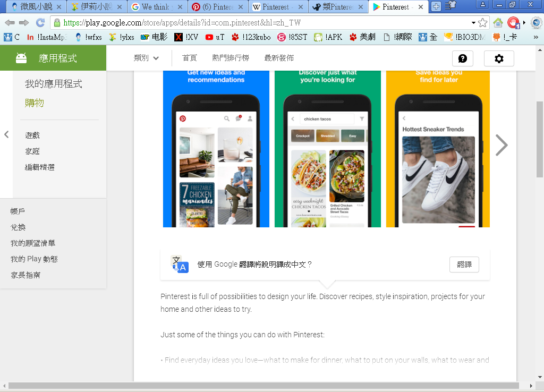Image resolution: width=544 pixels, height=392 pixels.
Task: Open the !85ST bookmark
Action: click(292, 37)
